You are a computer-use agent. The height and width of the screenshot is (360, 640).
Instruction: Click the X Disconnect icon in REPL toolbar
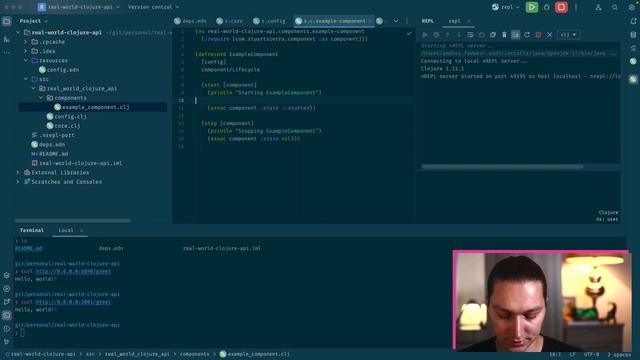tap(550, 35)
